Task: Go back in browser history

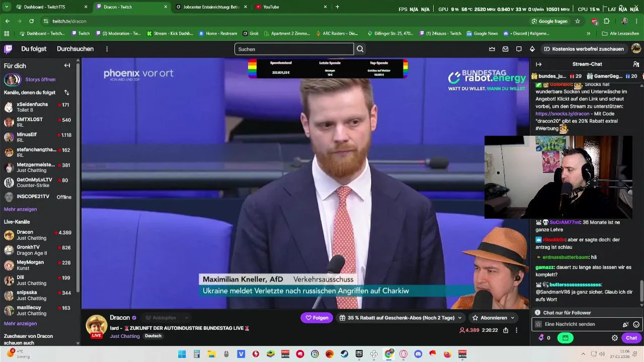Action: tap(7, 21)
